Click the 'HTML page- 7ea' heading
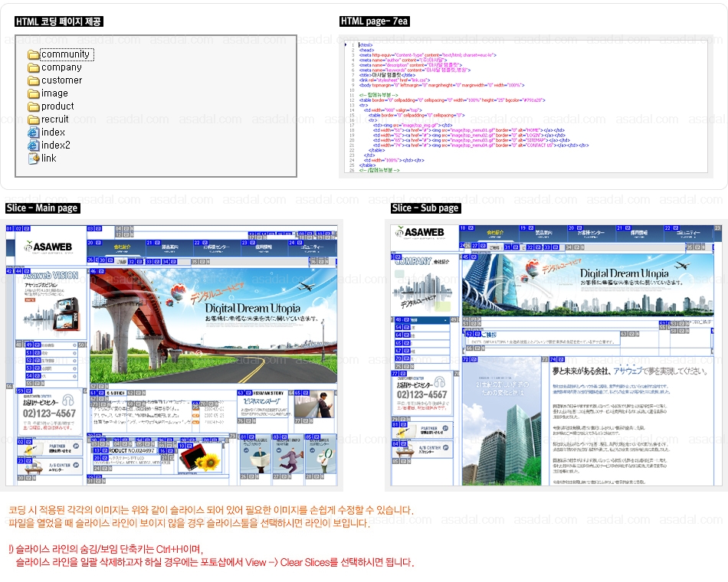Image resolution: width=728 pixels, height=582 pixels. coord(374,21)
